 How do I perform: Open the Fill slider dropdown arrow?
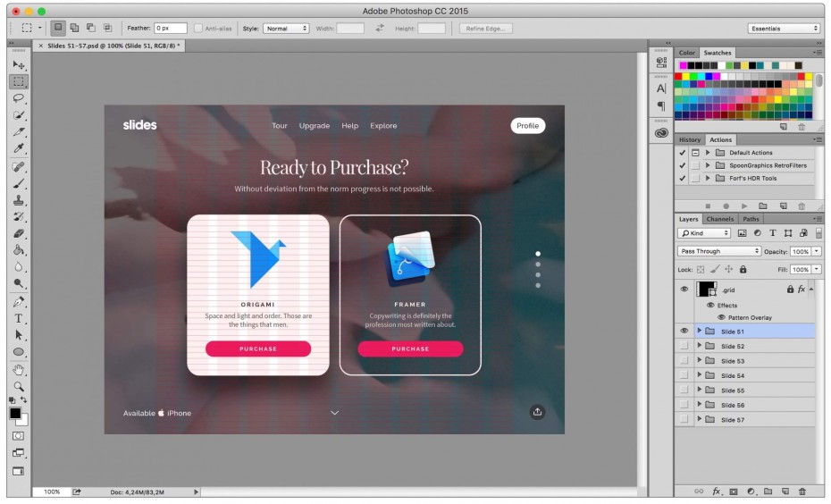point(817,269)
